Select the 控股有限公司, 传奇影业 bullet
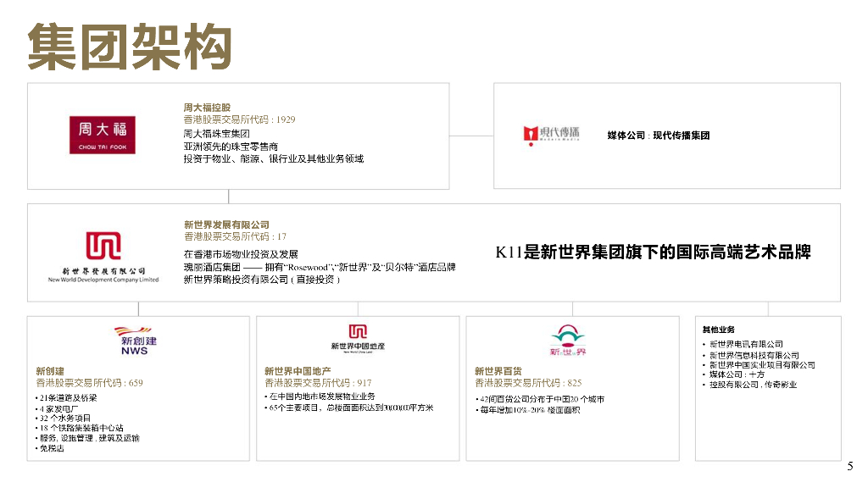868x488 pixels. (750, 385)
